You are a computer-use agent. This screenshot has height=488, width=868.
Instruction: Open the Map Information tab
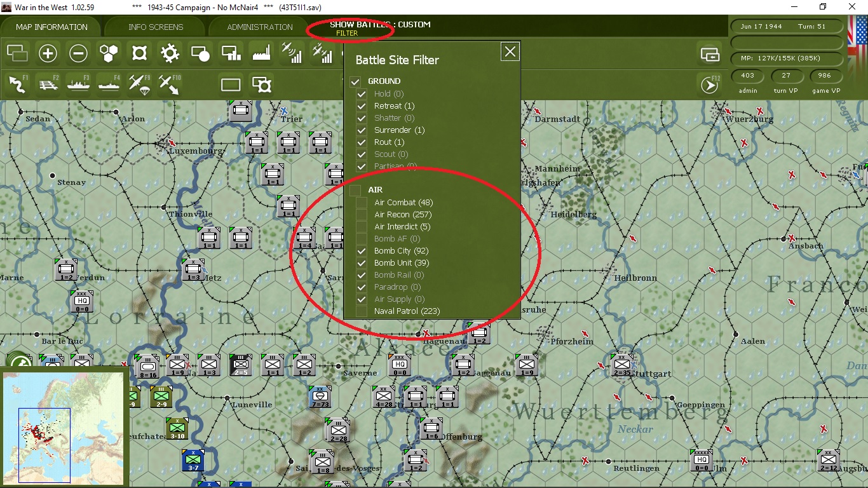point(51,27)
